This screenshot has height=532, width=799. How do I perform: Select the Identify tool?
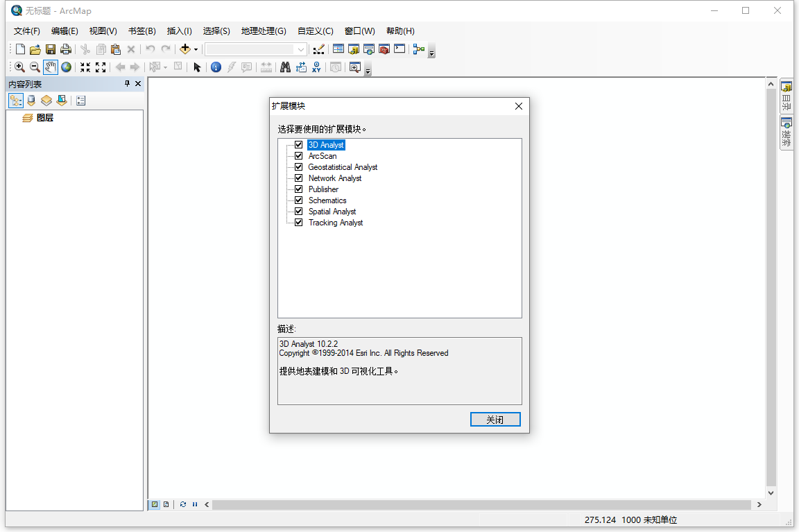(x=216, y=67)
